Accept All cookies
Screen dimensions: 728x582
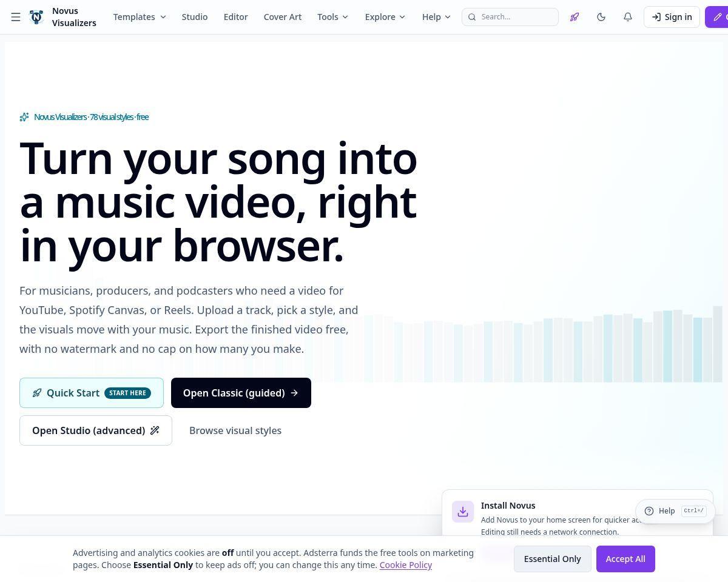pos(625,559)
